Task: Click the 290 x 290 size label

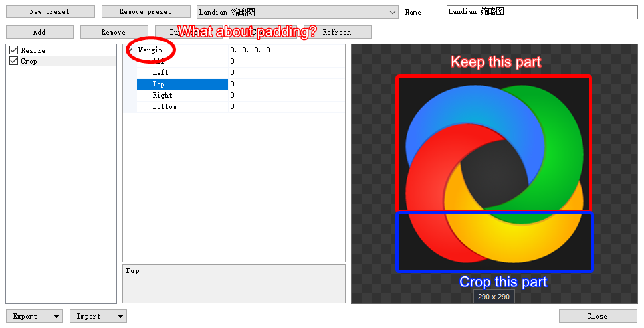Action: 494,297
